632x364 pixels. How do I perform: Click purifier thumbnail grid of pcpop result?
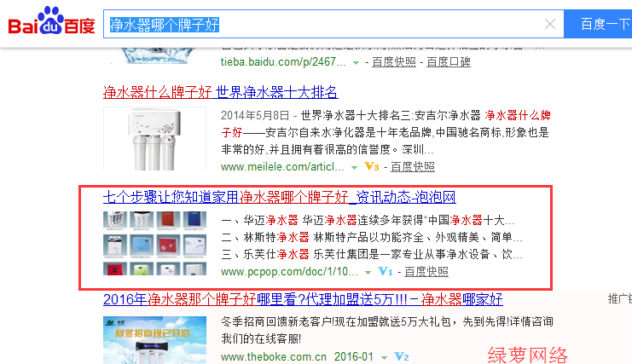[154, 243]
